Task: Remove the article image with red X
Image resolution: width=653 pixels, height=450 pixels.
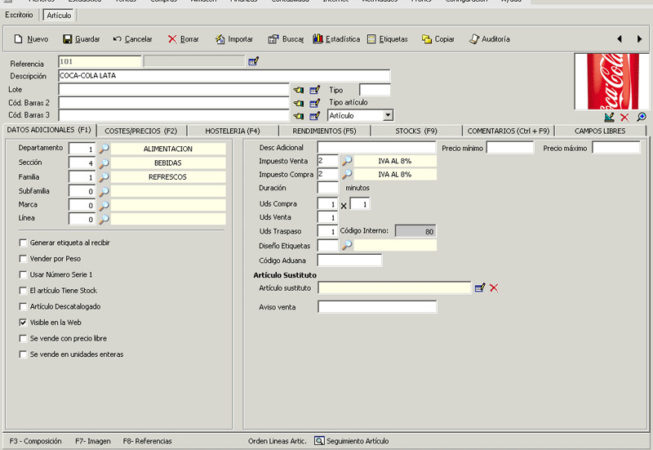Action: [x=624, y=117]
